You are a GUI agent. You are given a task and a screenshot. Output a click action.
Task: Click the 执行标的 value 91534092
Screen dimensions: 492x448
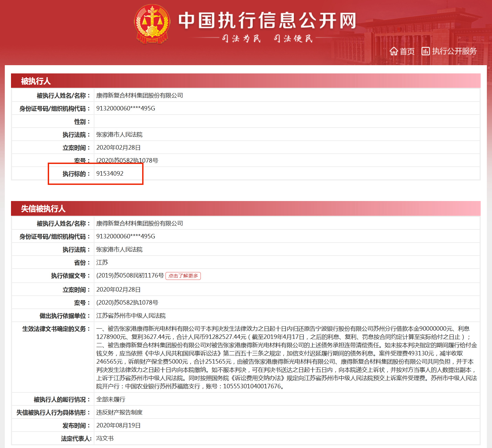(110, 174)
